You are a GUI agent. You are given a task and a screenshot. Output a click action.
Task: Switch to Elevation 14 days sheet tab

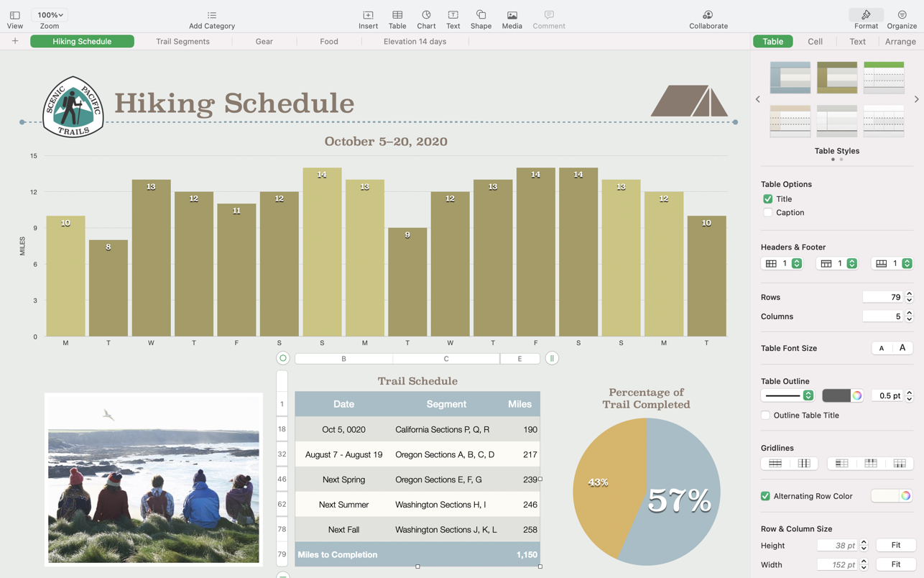click(415, 42)
